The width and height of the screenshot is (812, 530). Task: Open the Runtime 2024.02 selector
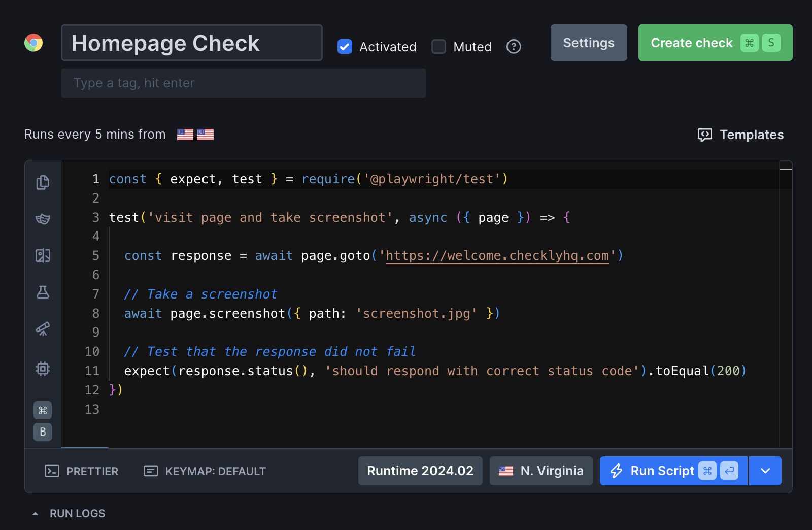[x=420, y=471]
